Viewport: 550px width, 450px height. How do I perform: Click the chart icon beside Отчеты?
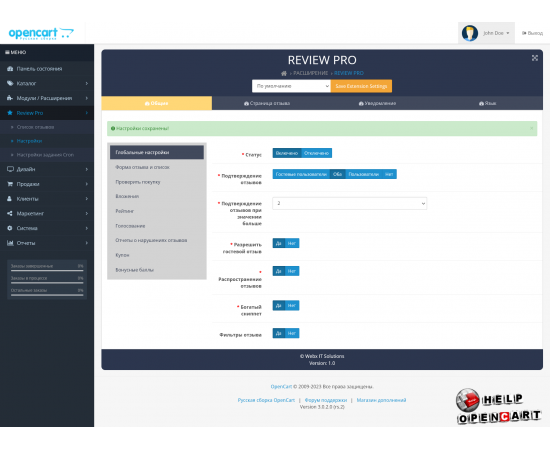click(10, 243)
